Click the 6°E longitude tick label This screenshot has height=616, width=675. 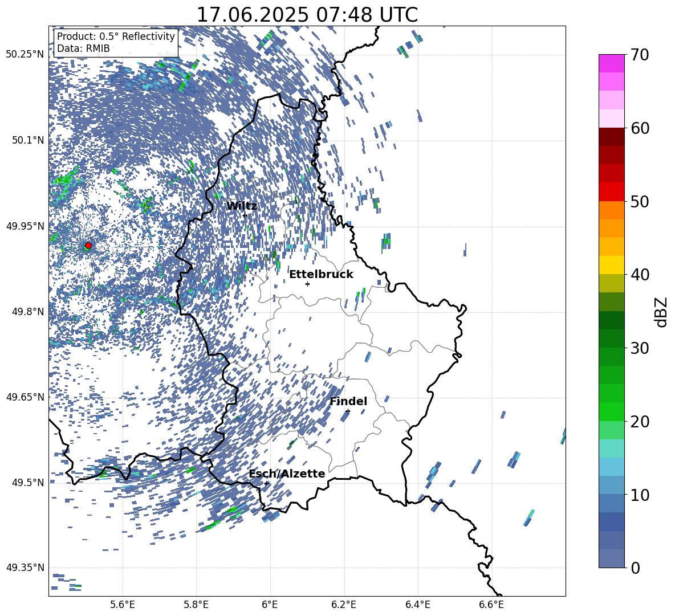[270, 605]
